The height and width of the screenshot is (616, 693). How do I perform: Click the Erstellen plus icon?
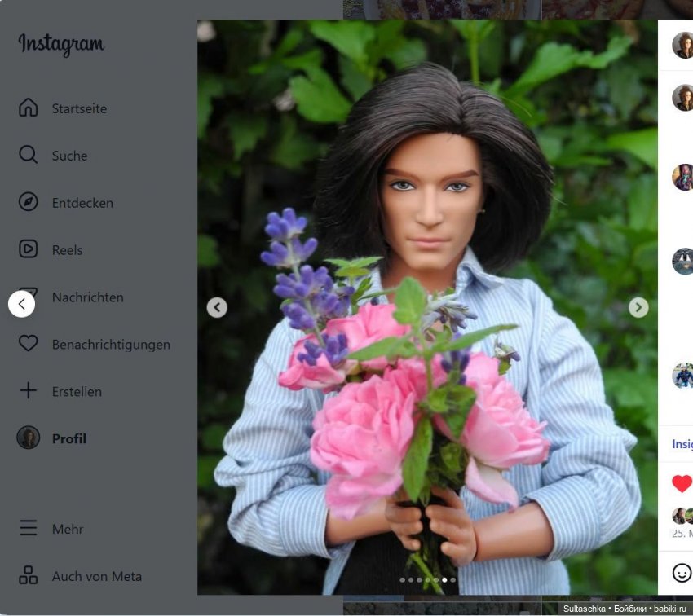click(x=28, y=391)
